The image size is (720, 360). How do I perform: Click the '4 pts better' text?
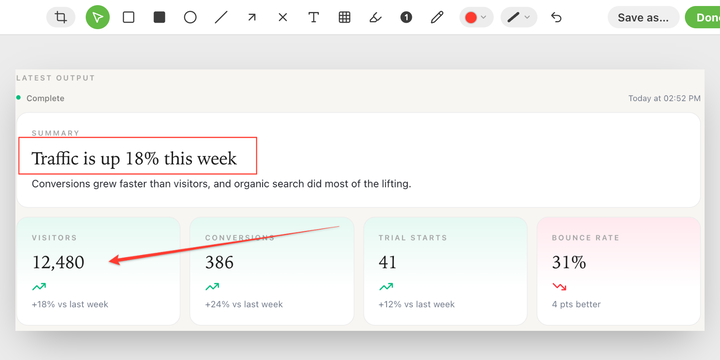point(576,304)
